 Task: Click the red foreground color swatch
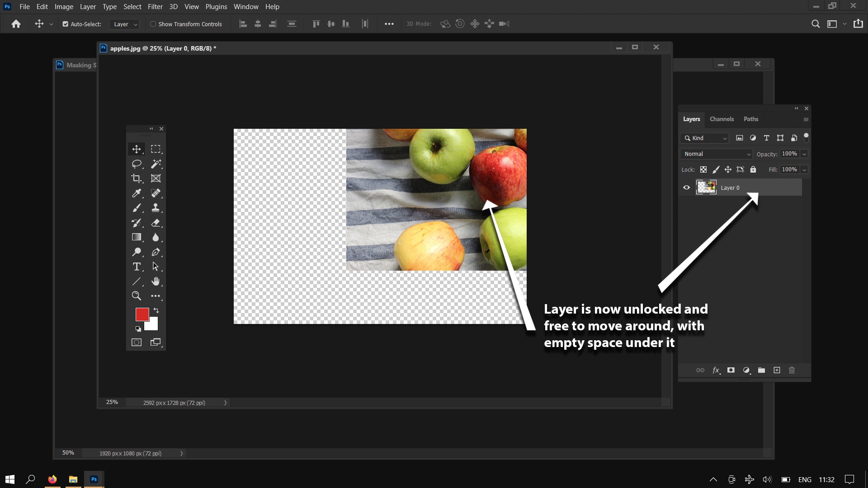142,314
